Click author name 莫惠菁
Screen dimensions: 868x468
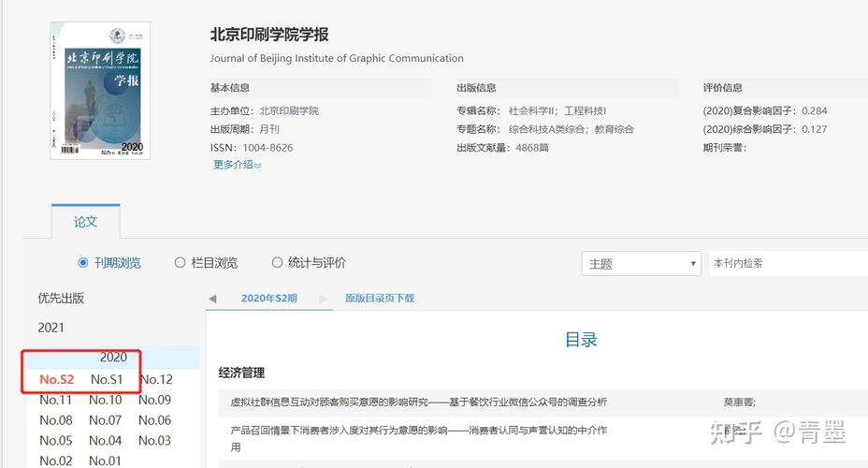(x=739, y=402)
